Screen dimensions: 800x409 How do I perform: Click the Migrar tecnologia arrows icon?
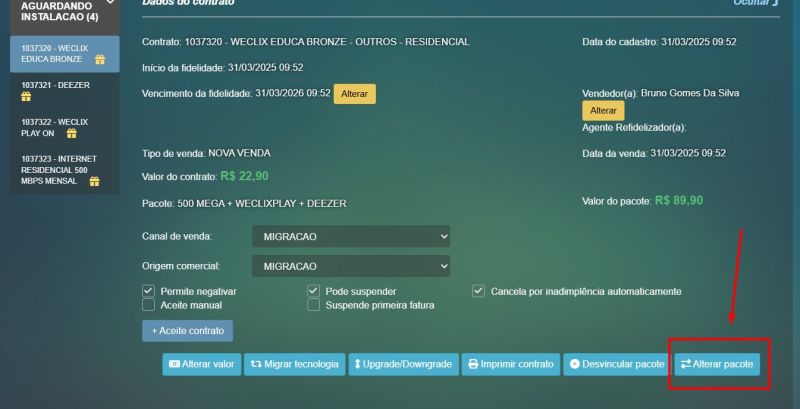256,365
